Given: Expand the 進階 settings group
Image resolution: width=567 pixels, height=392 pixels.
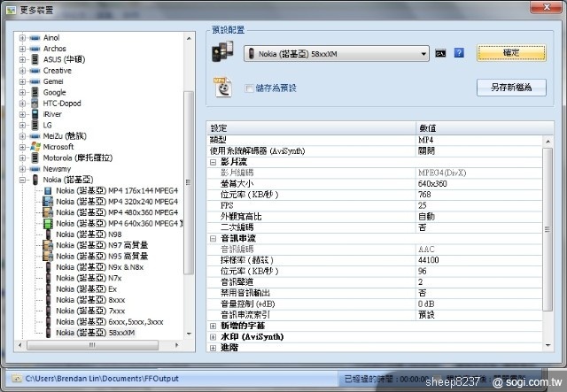Looking at the screenshot, I should click(213, 348).
